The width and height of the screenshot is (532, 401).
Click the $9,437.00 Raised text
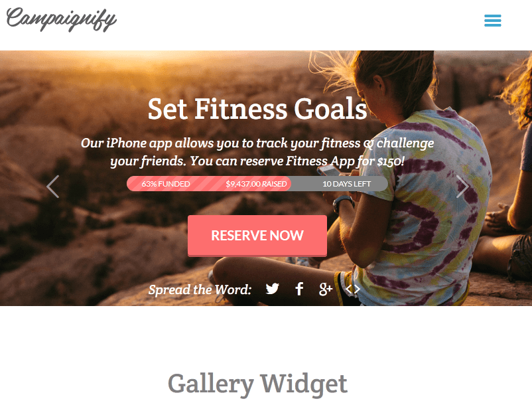tap(256, 184)
